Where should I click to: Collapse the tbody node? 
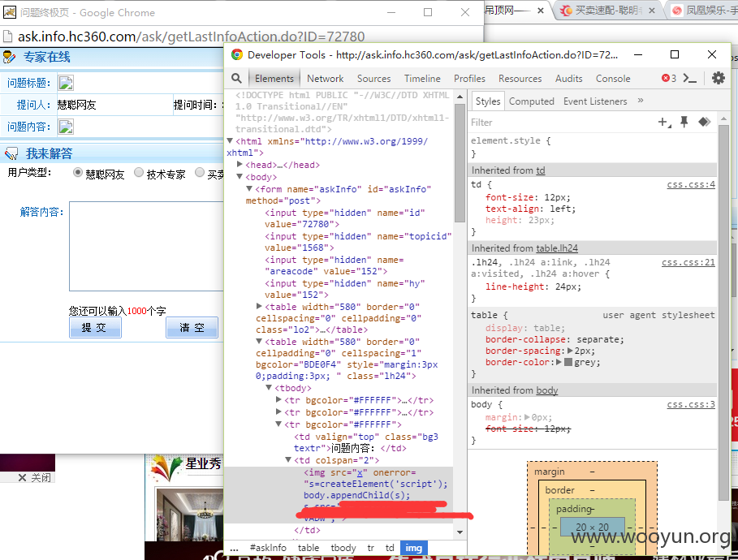(269, 388)
